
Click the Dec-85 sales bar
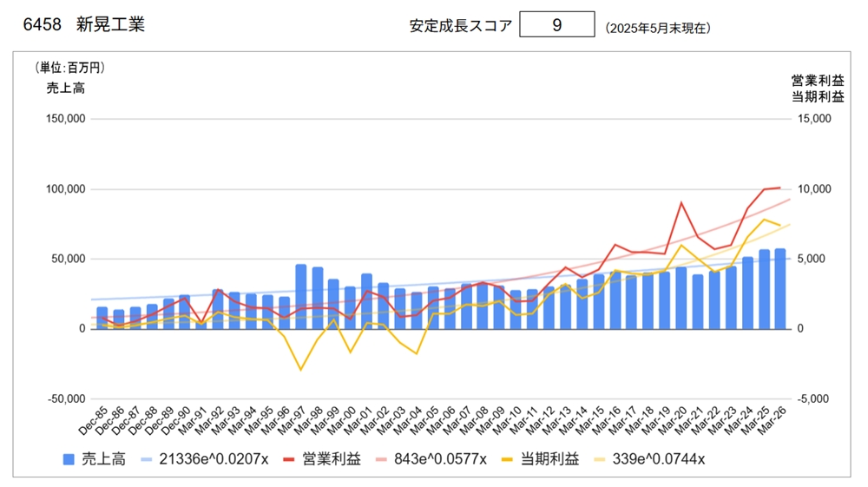click(102, 319)
